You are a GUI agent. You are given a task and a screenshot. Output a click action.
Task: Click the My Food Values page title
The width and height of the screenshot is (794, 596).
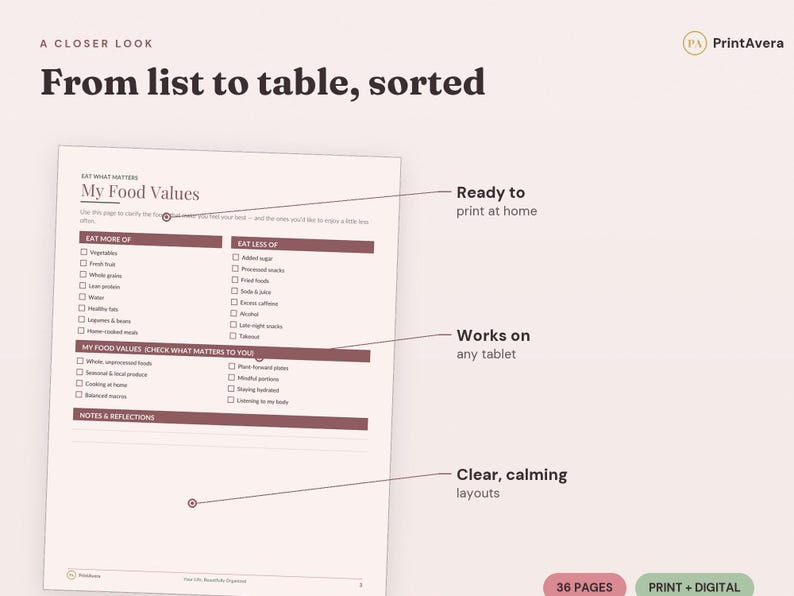[140, 192]
